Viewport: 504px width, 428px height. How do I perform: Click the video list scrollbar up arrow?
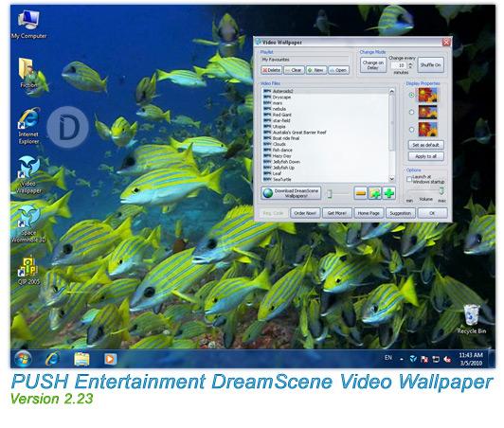391,92
